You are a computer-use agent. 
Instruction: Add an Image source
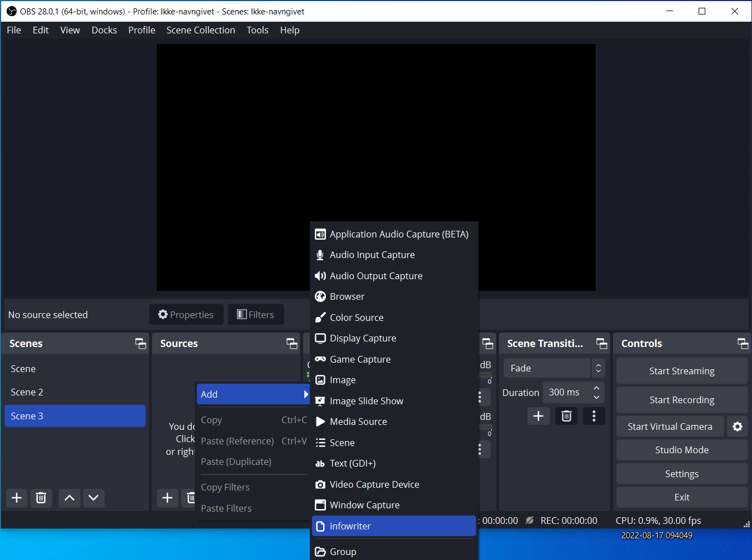tap(394, 380)
